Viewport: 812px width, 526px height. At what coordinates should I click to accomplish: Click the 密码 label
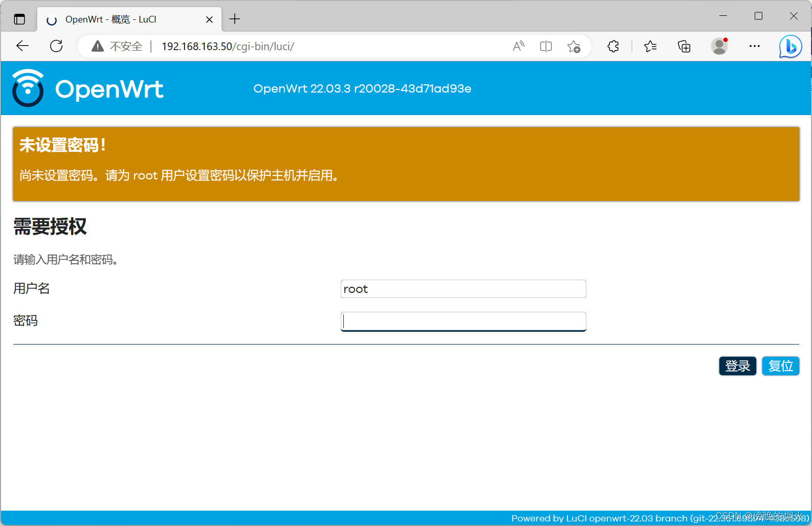pos(26,321)
